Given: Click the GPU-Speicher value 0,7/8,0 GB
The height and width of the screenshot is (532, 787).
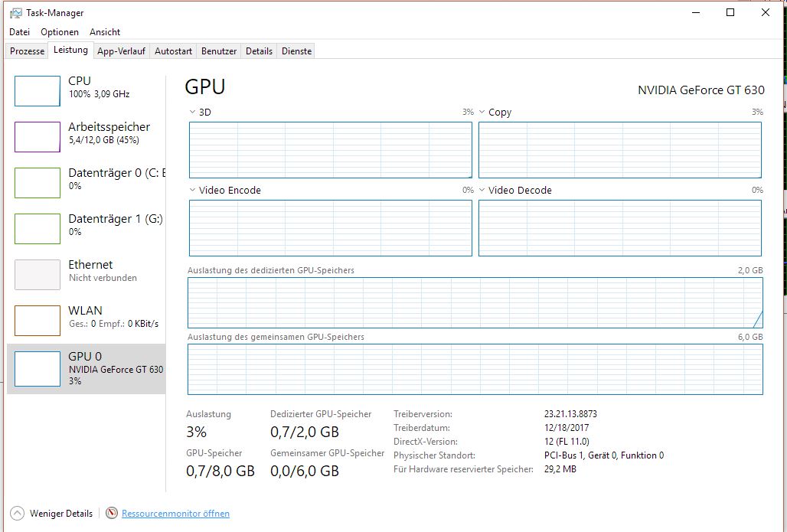Looking at the screenshot, I should point(220,471).
